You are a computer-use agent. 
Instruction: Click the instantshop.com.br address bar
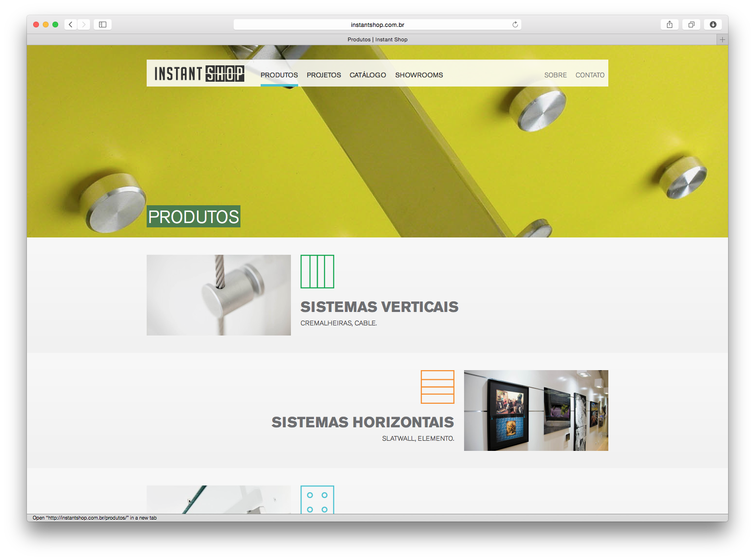tap(377, 25)
